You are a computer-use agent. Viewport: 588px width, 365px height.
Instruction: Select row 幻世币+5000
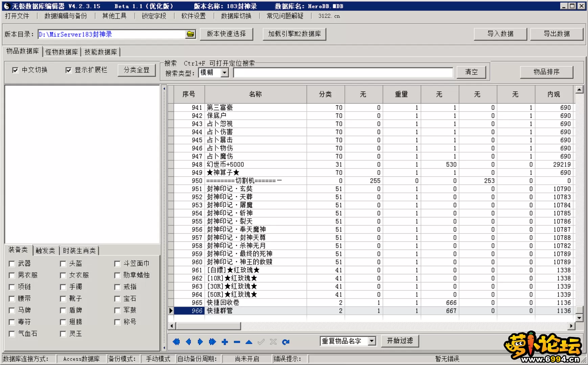coord(373,165)
